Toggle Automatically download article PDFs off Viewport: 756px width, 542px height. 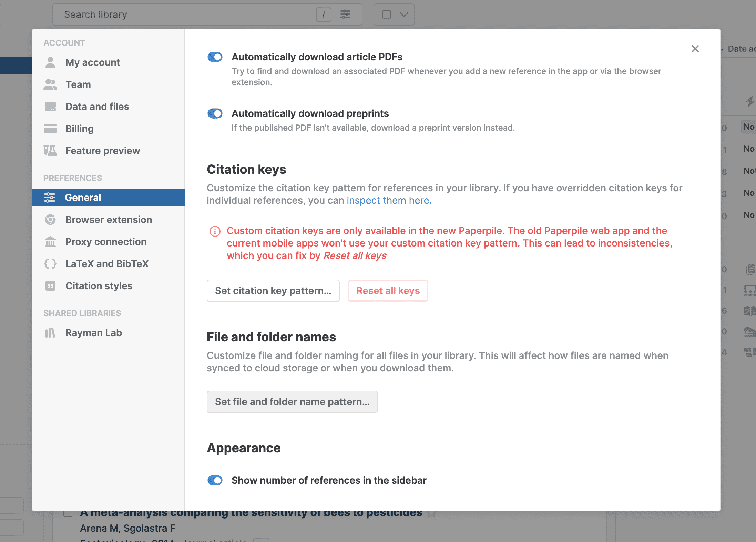point(215,57)
